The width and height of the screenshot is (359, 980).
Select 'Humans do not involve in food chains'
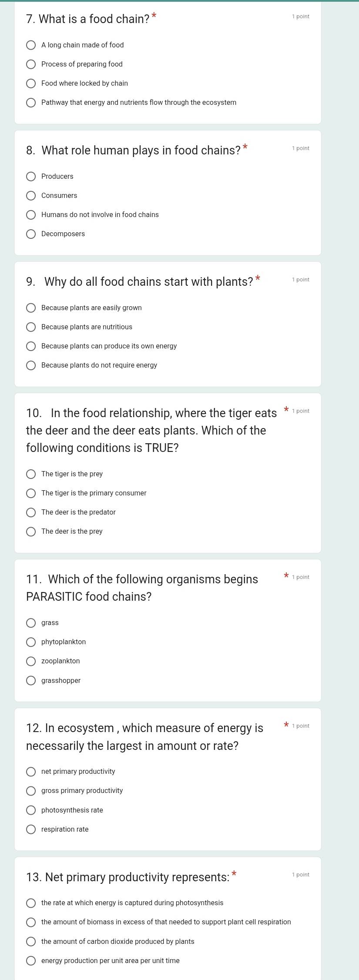tap(31, 214)
